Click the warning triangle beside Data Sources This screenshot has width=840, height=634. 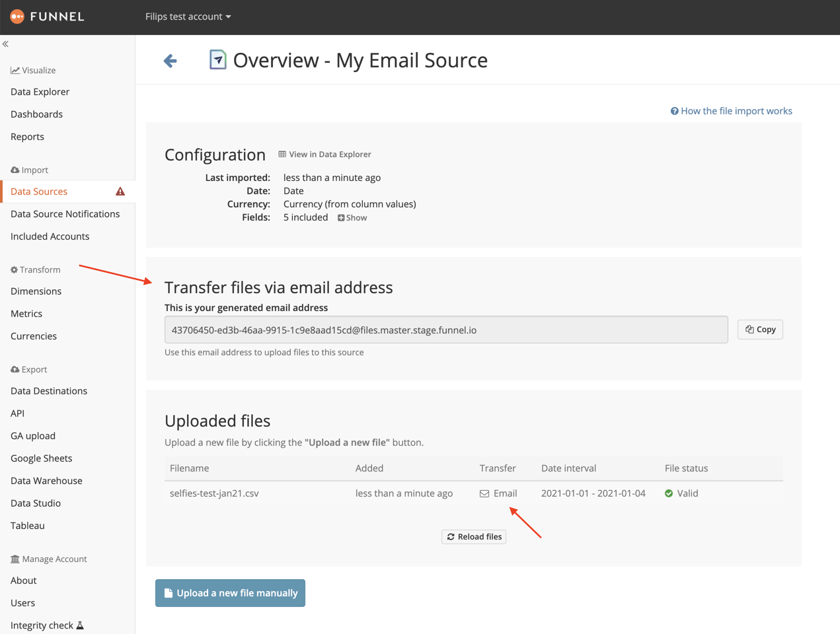coord(120,192)
